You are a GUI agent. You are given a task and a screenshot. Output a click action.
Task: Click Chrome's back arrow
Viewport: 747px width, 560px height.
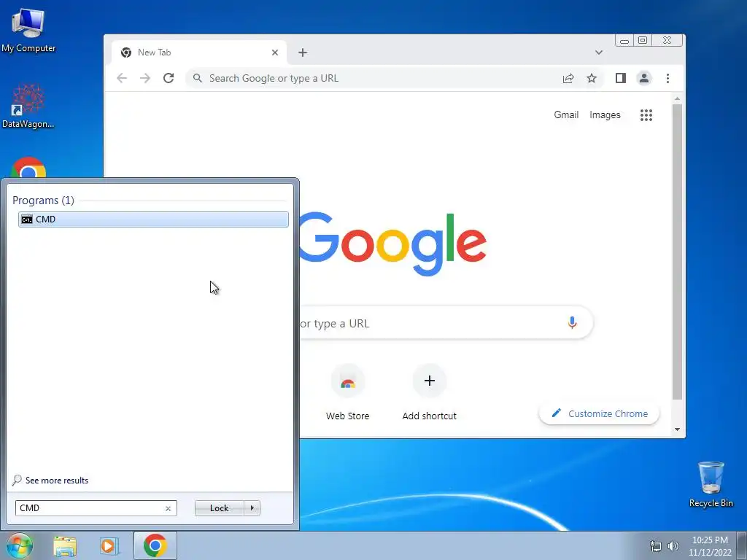click(x=122, y=78)
